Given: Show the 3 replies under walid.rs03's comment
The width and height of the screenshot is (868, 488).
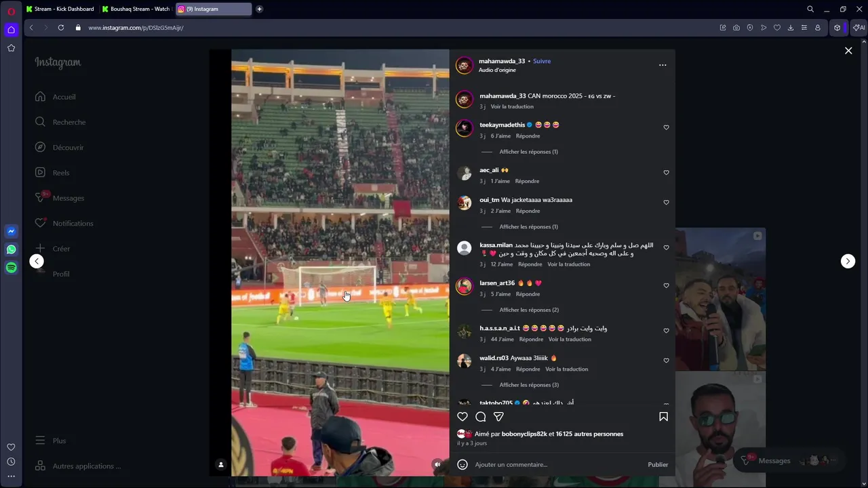Looking at the screenshot, I should pos(529,385).
